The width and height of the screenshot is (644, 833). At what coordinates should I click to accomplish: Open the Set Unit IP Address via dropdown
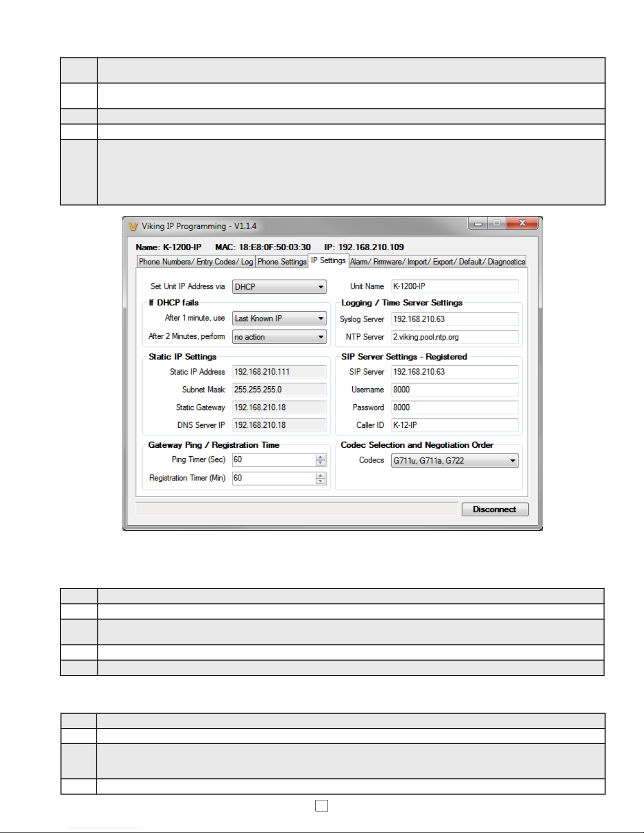point(279,286)
